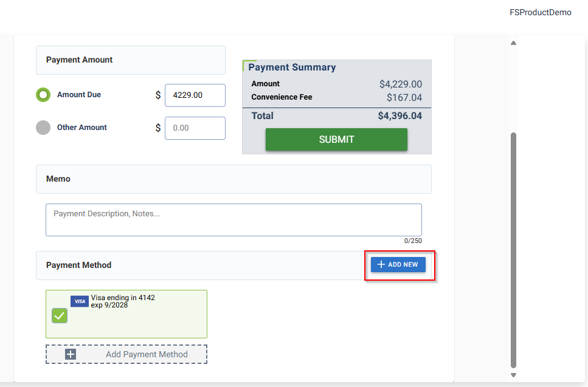
Task: Click the vertical scrollbar thumb
Action: [x=513, y=249]
